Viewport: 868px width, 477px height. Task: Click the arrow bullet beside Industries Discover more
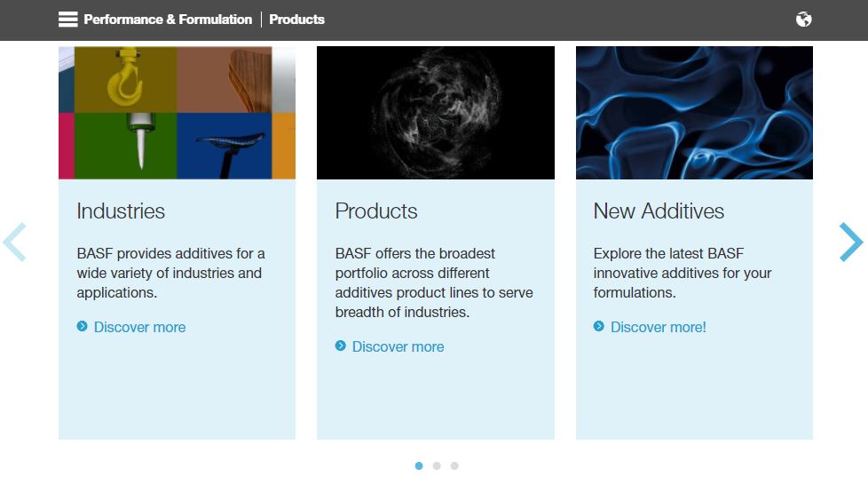pos(83,327)
